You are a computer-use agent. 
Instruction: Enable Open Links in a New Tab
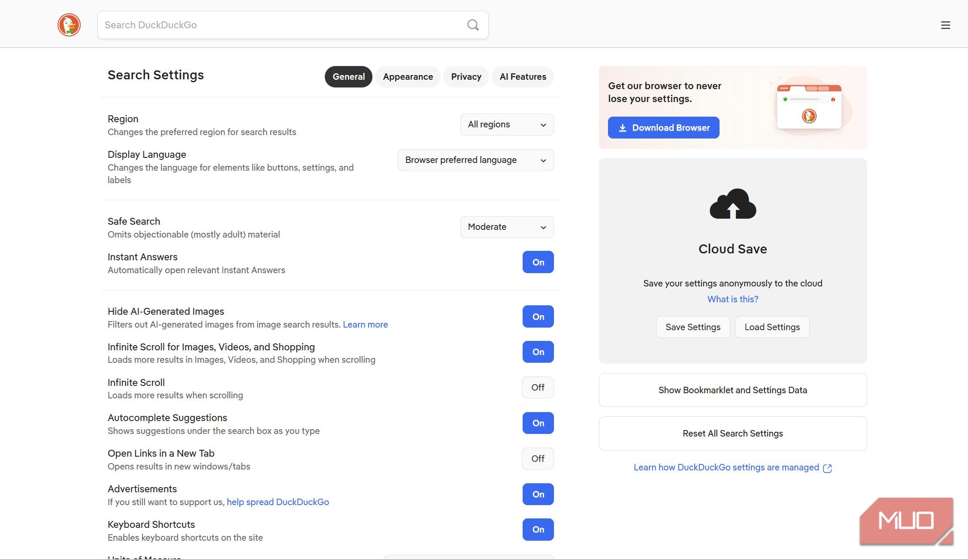(x=538, y=458)
